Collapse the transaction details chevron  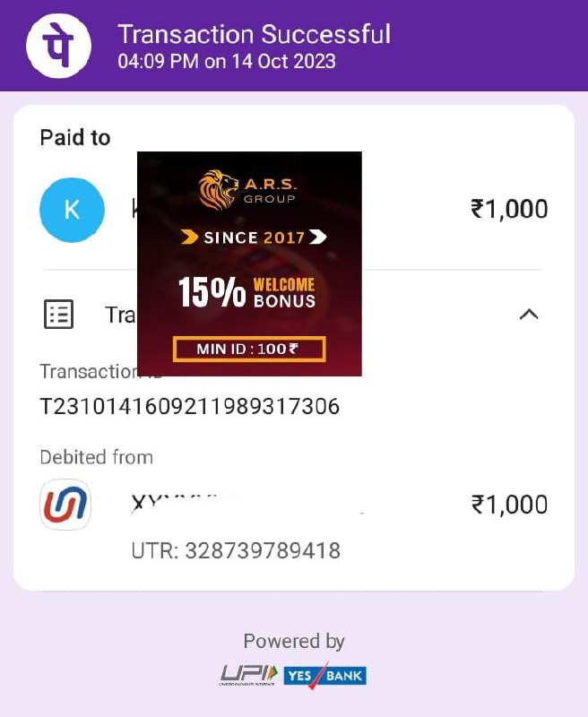pos(529,315)
